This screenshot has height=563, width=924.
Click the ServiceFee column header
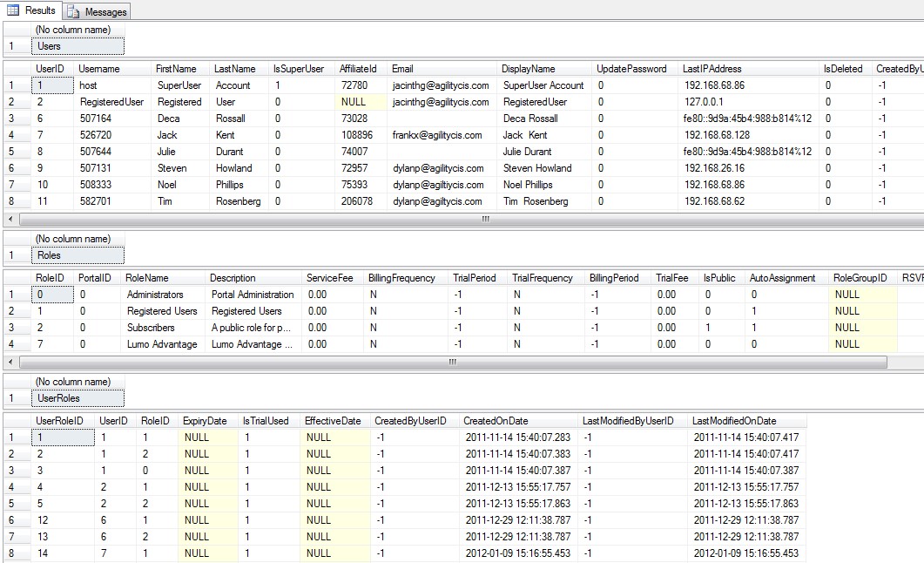[x=333, y=278]
